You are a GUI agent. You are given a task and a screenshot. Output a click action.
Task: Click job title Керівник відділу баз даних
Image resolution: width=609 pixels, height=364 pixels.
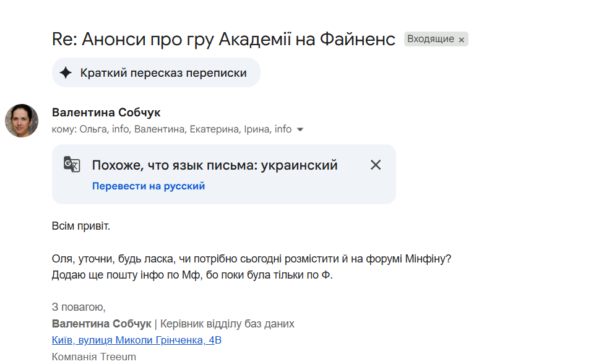click(228, 324)
